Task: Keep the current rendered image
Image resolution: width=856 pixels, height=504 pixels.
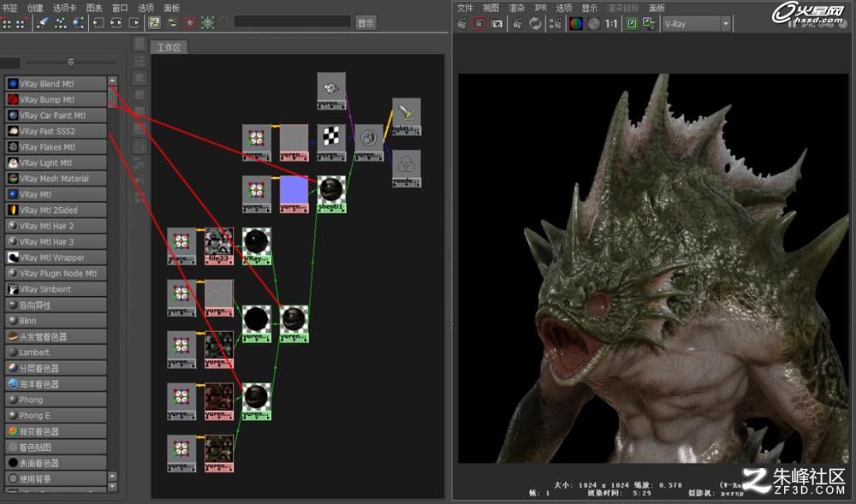Action: (x=632, y=24)
